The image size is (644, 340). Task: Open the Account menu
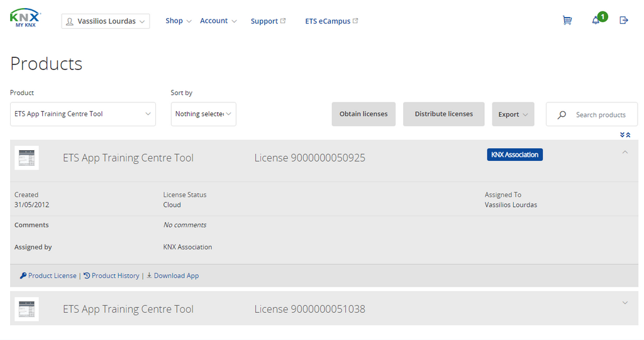pos(218,21)
